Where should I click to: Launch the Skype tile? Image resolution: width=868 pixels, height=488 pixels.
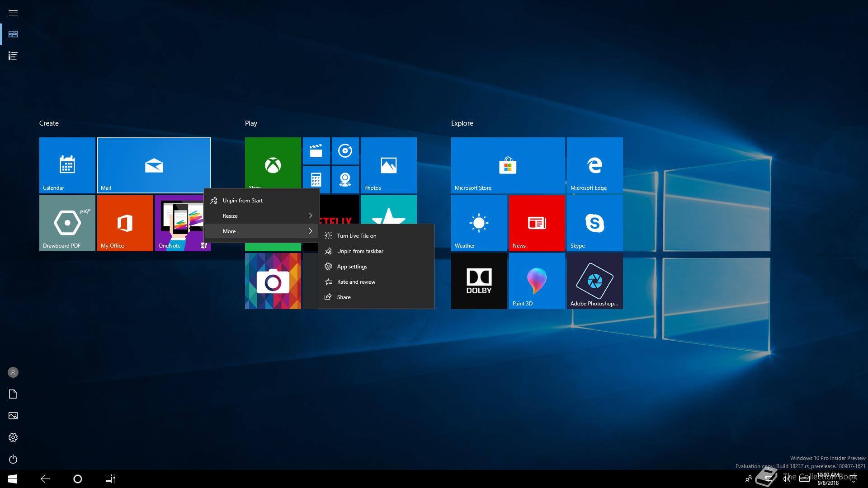click(594, 223)
